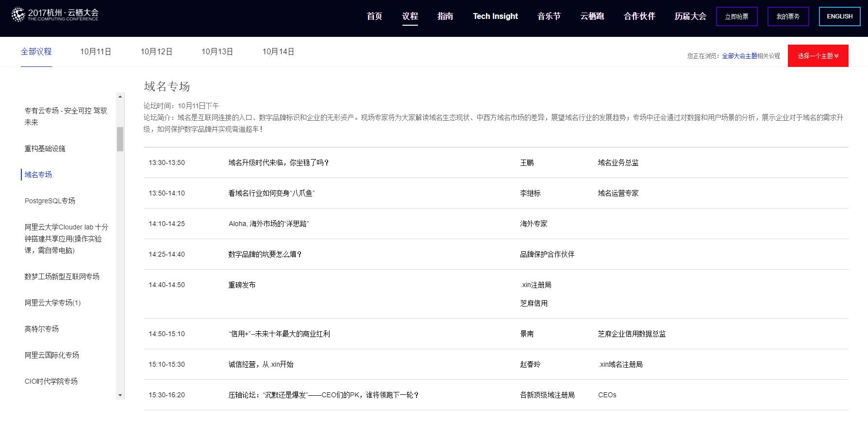
Task: Click title 芝麻企业信用数据总监
Action: pyautogui.click(x=632, y=334)
